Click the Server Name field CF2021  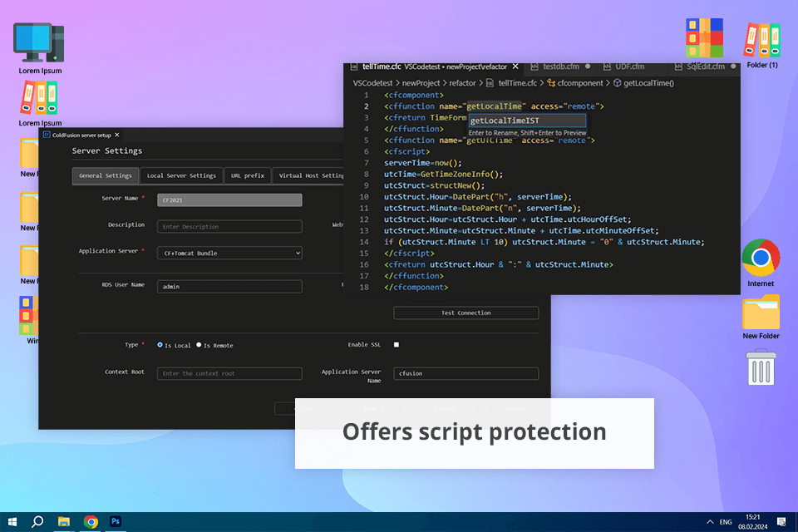pos(229,200)
